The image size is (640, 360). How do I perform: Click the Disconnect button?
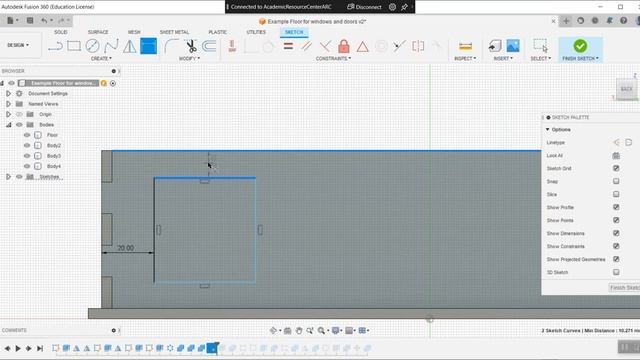point(364,7)
